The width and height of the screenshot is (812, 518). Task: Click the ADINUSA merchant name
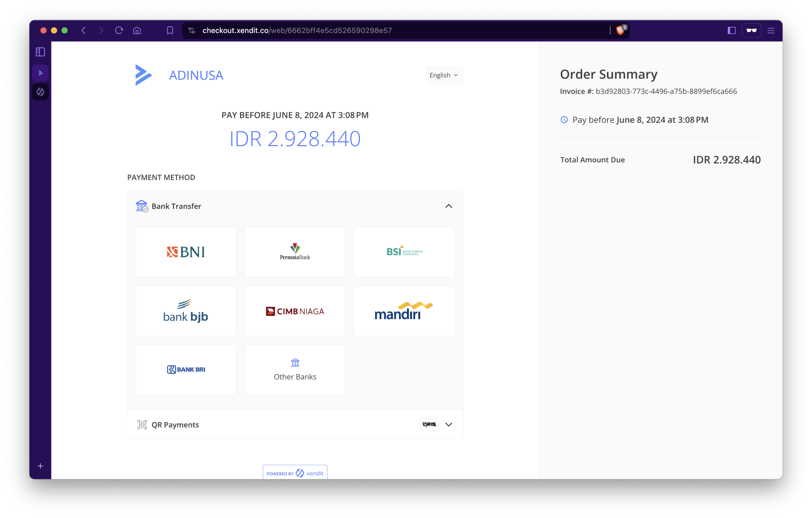(196, 75)
